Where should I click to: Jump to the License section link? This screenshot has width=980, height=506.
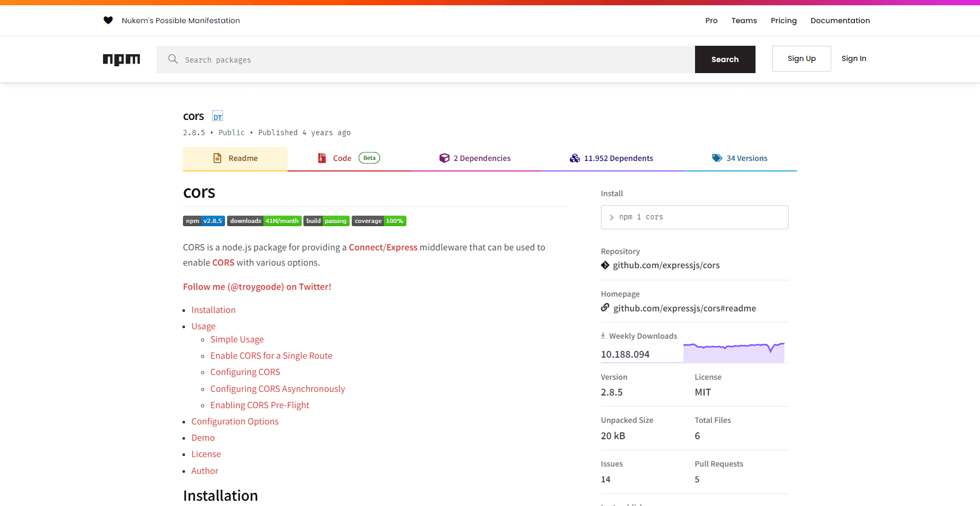[x=206, y=454]
